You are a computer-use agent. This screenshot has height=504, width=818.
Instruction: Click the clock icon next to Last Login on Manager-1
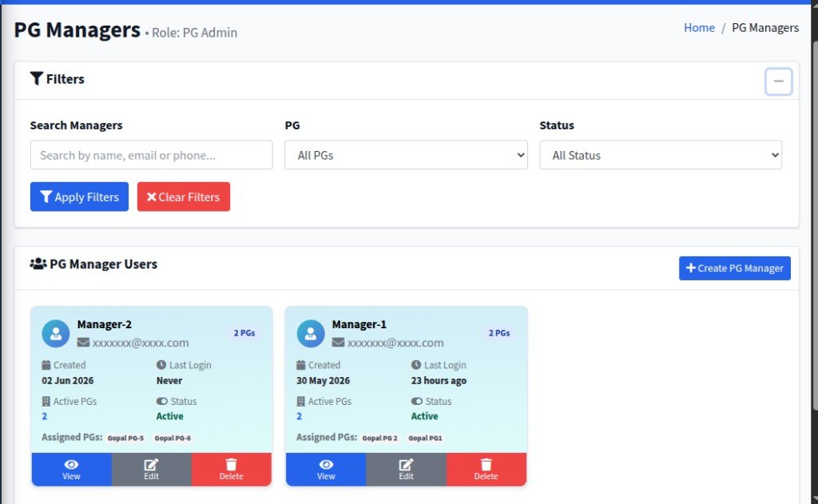tap(415, 365)
